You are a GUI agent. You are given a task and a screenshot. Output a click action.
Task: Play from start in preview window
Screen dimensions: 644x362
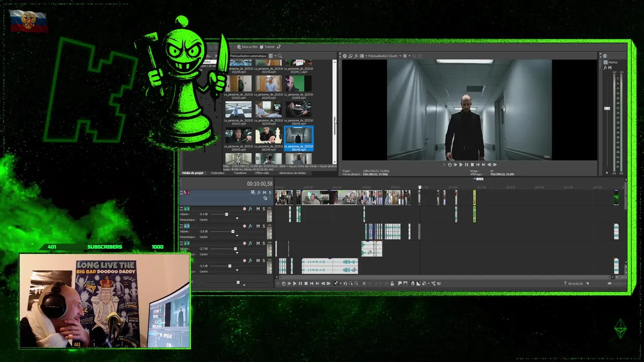(x=455, y=164)
